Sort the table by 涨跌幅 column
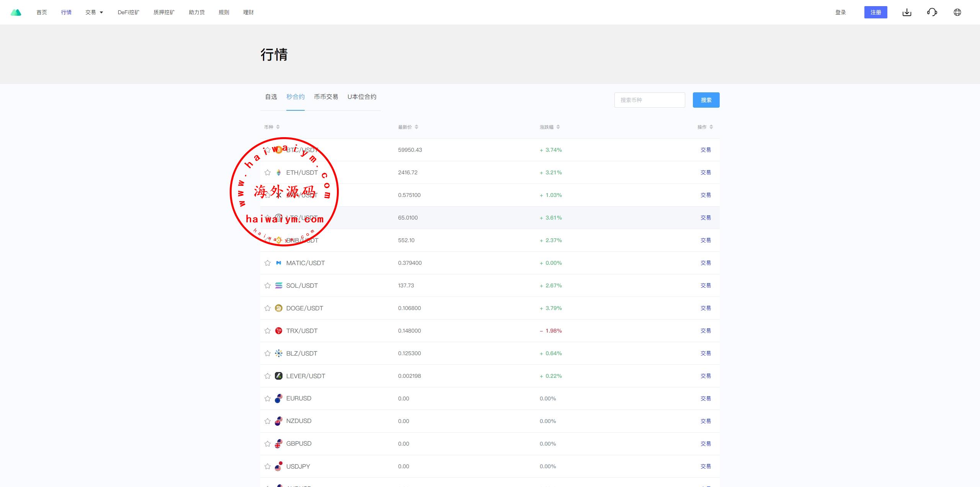Viewport: 980px width, 487px height. 550,127
